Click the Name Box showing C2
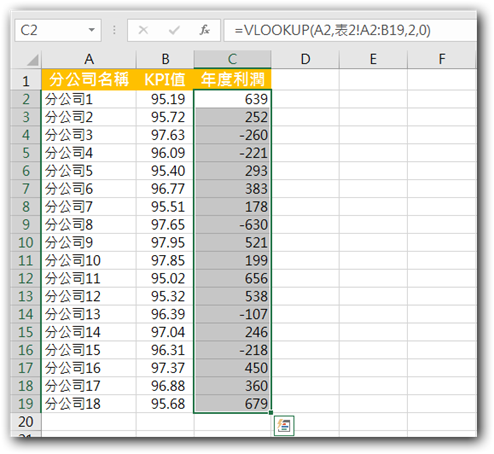The image size is (494, 454). 58,30
